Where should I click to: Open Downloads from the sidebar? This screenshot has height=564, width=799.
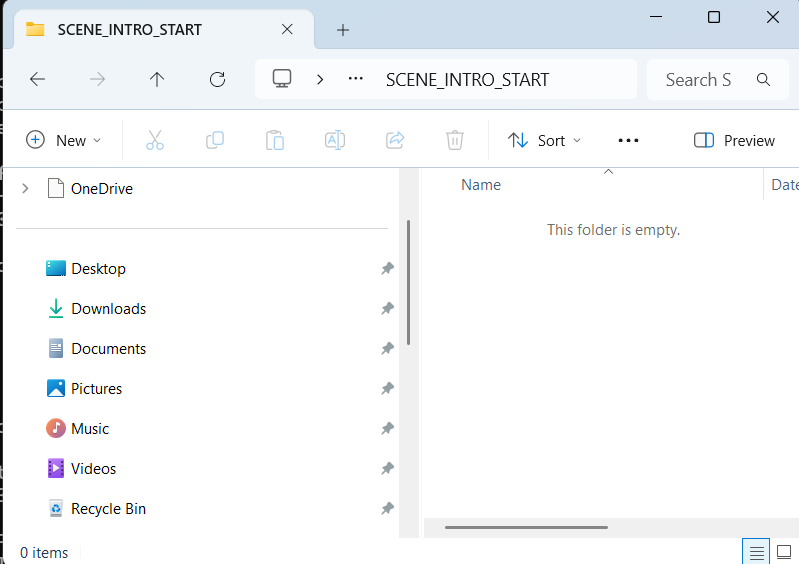(108, 309)
